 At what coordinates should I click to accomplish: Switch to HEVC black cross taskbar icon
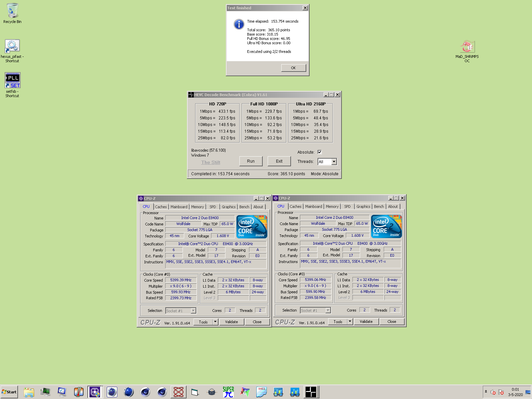pos(312,392)
